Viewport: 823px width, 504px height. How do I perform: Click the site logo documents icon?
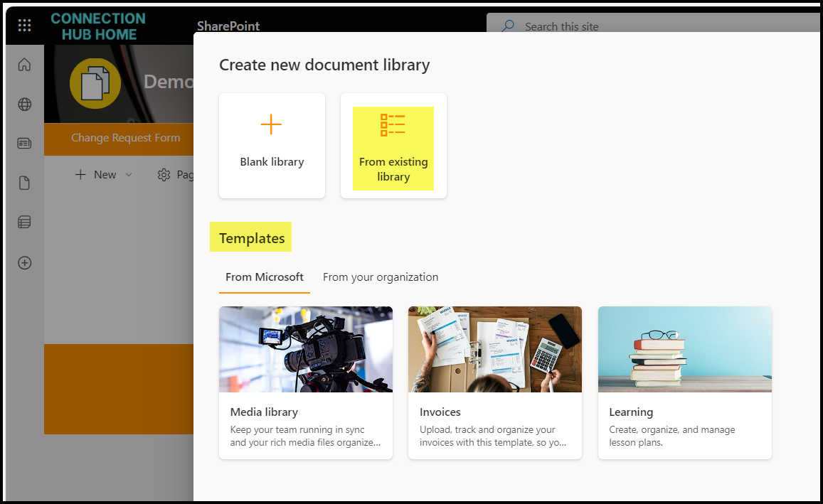[95, 84]
